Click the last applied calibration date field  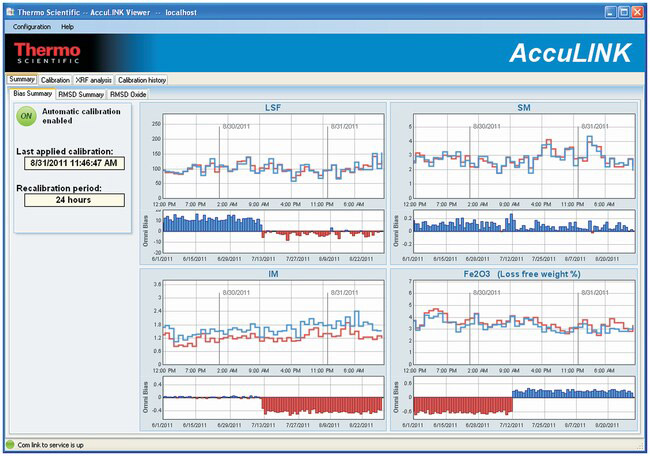coord(73,163)
